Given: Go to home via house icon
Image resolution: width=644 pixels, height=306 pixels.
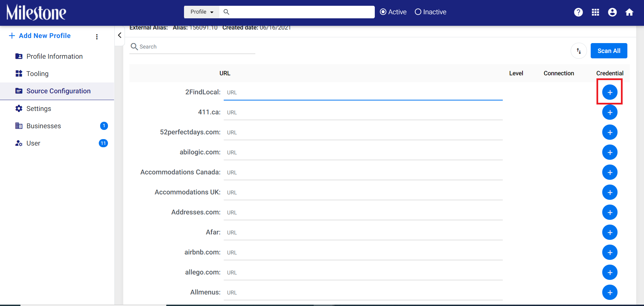Looking at the screenshot, I should (x=629, y=12).
